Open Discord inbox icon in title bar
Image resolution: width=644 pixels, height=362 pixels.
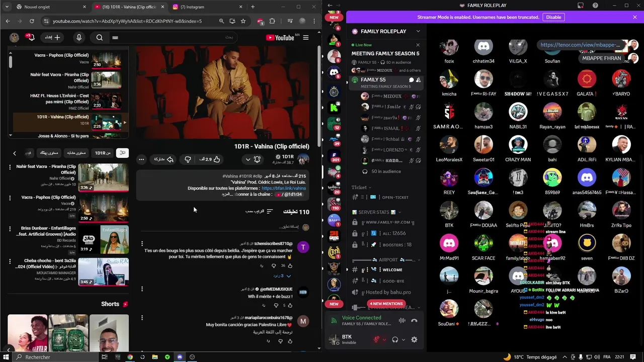coord(580,6)
